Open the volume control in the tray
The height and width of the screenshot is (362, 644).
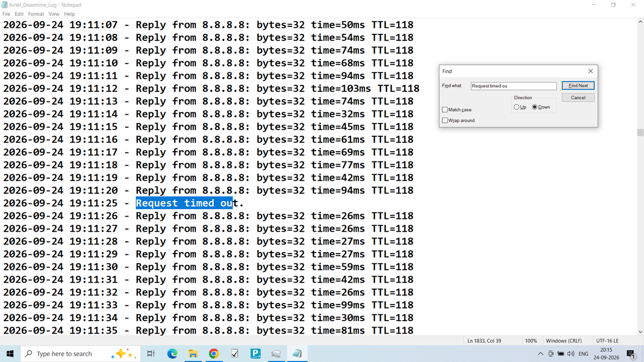(x=570, y=354)
